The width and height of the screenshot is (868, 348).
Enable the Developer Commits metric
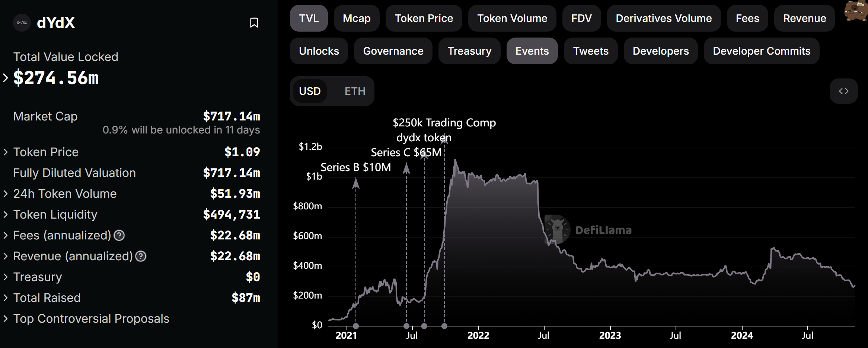coord(762,51)
